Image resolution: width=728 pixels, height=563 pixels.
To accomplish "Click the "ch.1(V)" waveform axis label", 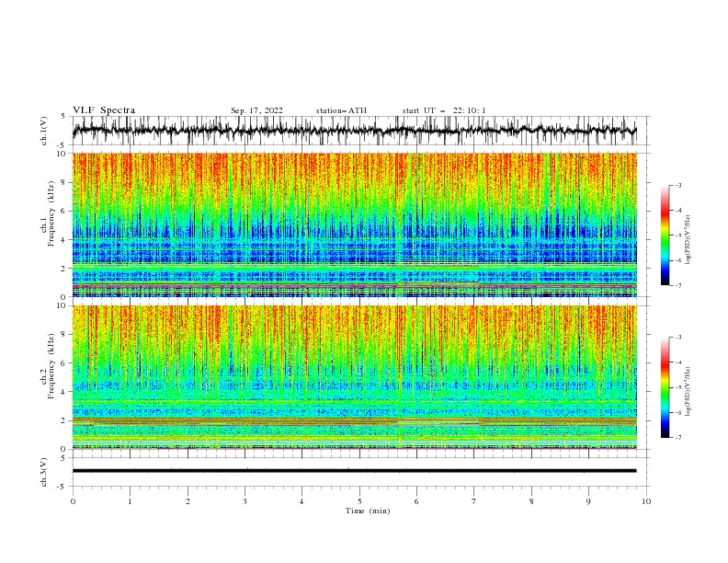I will (44, 131).
